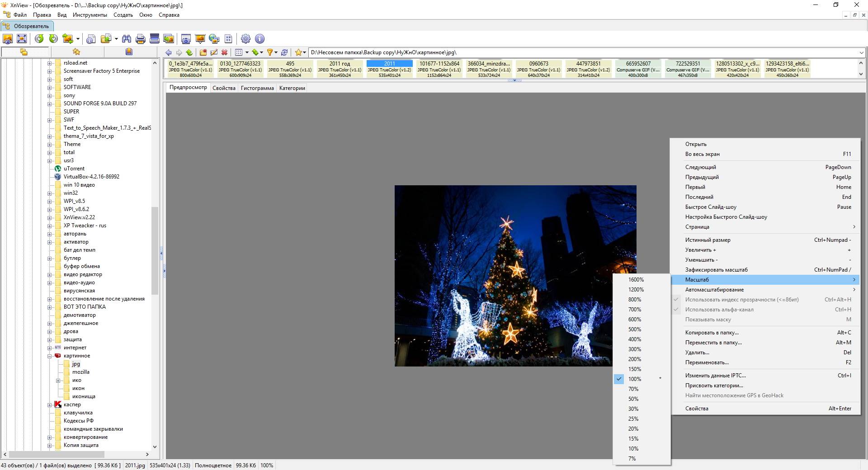Create a new folder icon
Viewport: 868px width, 470px height.
(x=203, y=52)
